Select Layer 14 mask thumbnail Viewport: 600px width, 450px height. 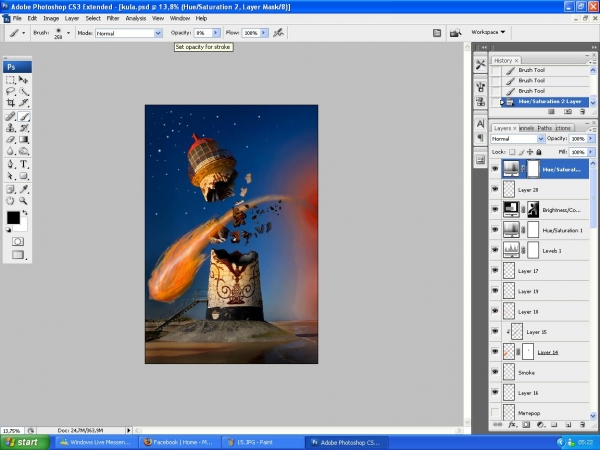[528, 352]
